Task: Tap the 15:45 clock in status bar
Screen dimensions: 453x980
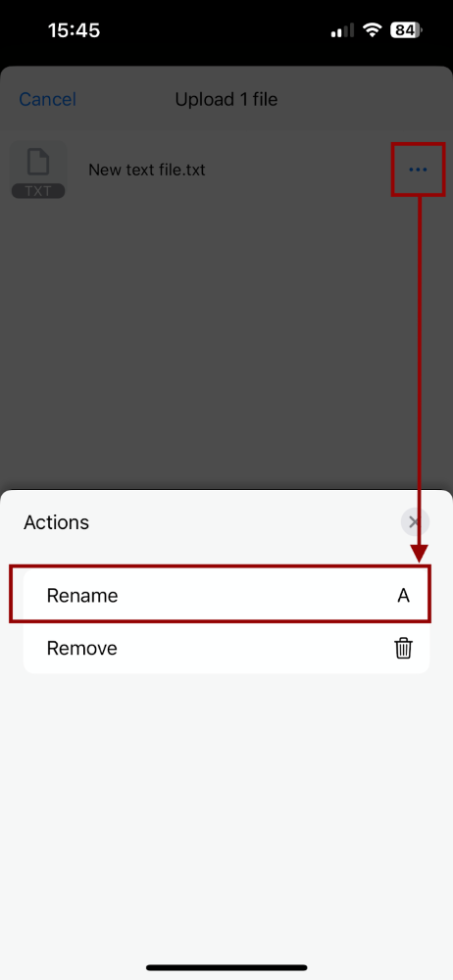Action: (x=74, y=30)
